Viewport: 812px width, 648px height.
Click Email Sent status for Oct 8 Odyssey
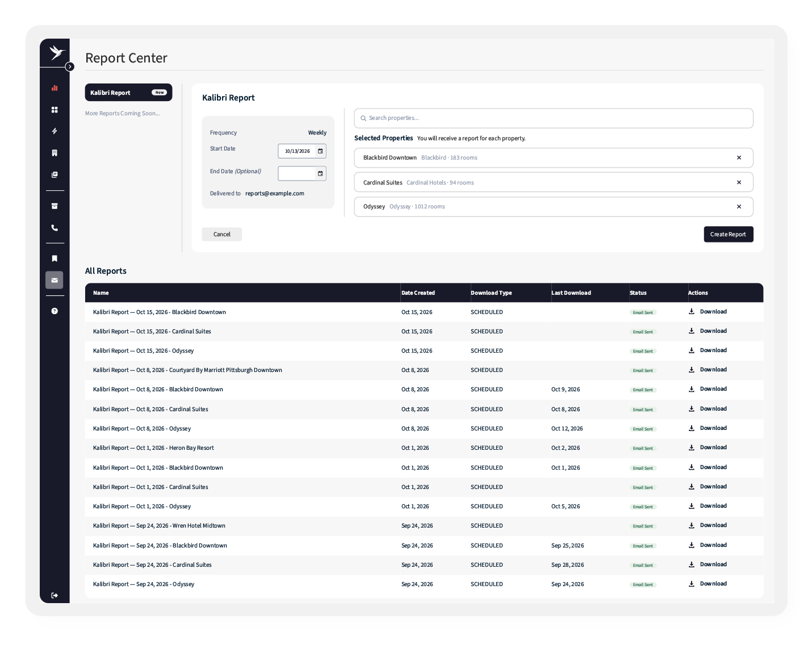pos(643,429)
